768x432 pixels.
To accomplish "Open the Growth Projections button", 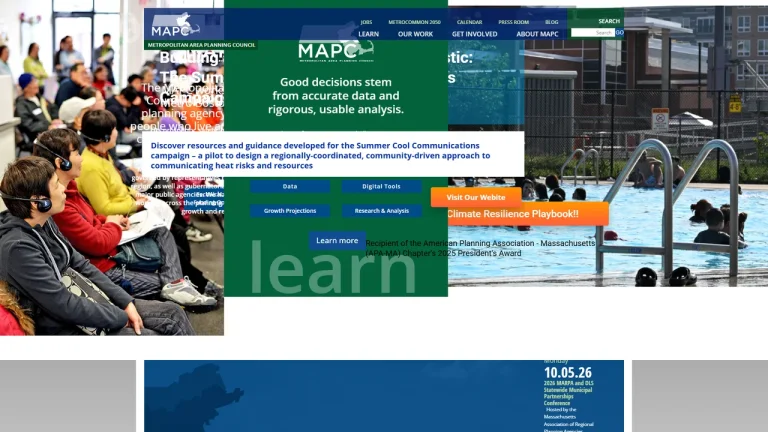I will 290,211.
